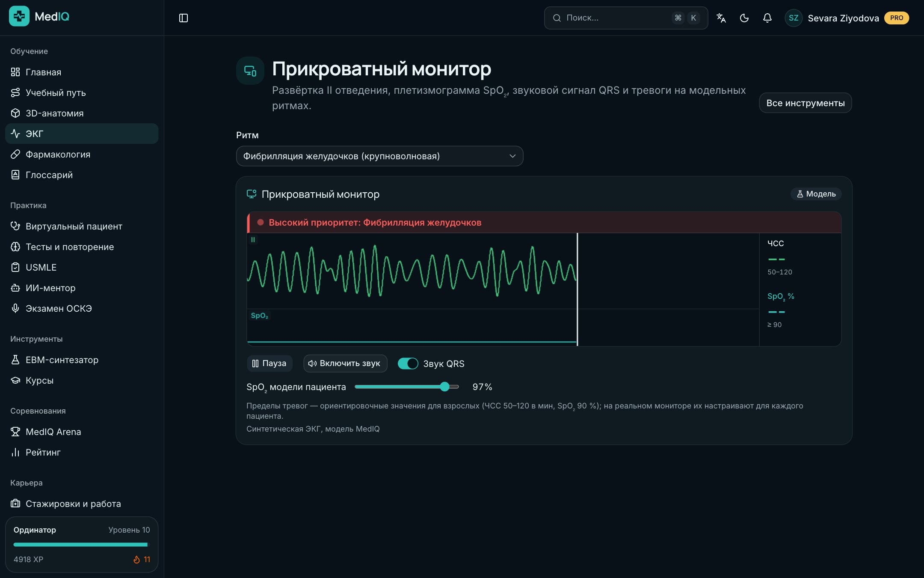This screenshot has height=578, width=924.
Task: Click the Экзамен ОСКЭ microphone icon
Action: click(x=15, y=308)
